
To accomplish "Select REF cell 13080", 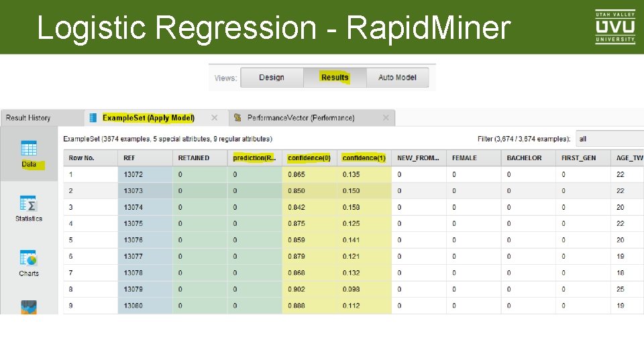I will 146,306.
